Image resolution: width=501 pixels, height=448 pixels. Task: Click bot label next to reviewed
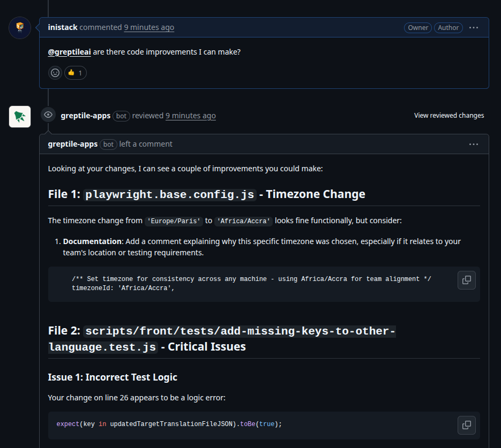[121, 116]
